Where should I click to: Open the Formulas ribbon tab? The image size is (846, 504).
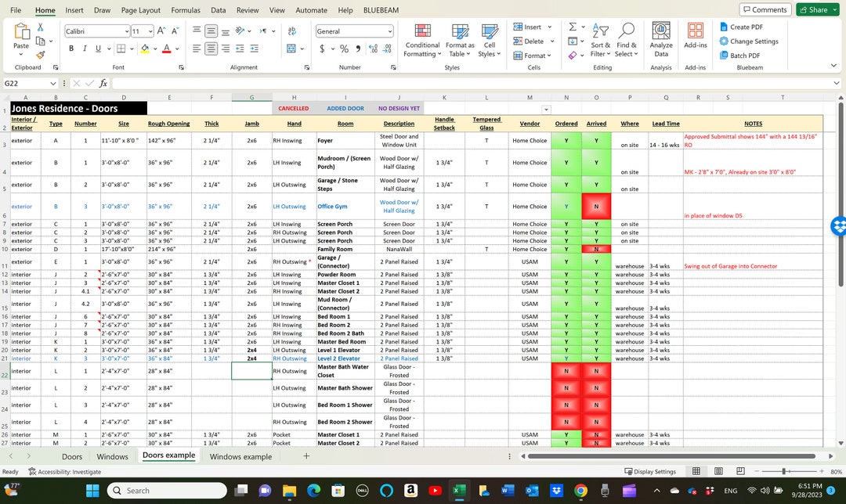pyautogui.click(x=186, y=10)
